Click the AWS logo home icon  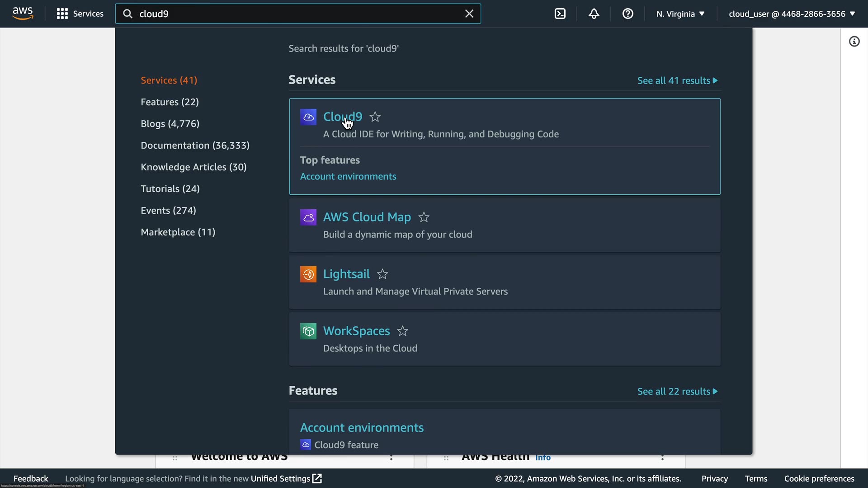tap(23, 14)
